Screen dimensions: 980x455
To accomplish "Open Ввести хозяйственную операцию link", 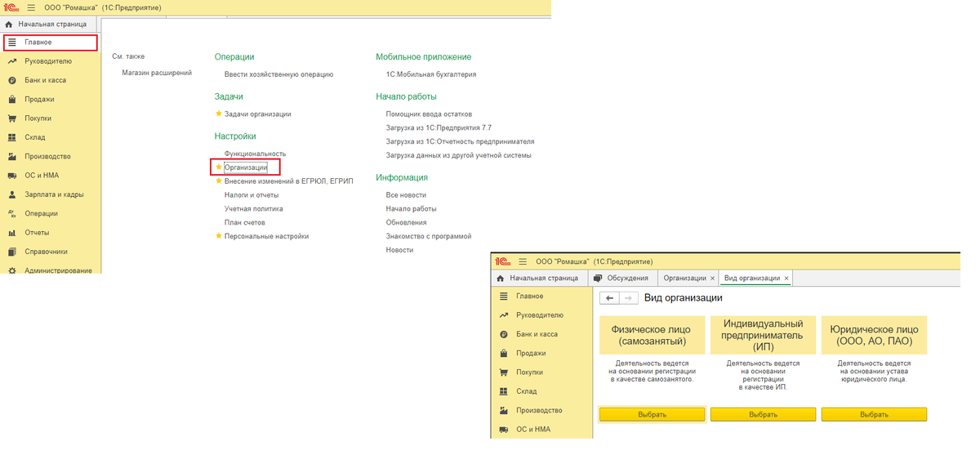I will point(278,74).
